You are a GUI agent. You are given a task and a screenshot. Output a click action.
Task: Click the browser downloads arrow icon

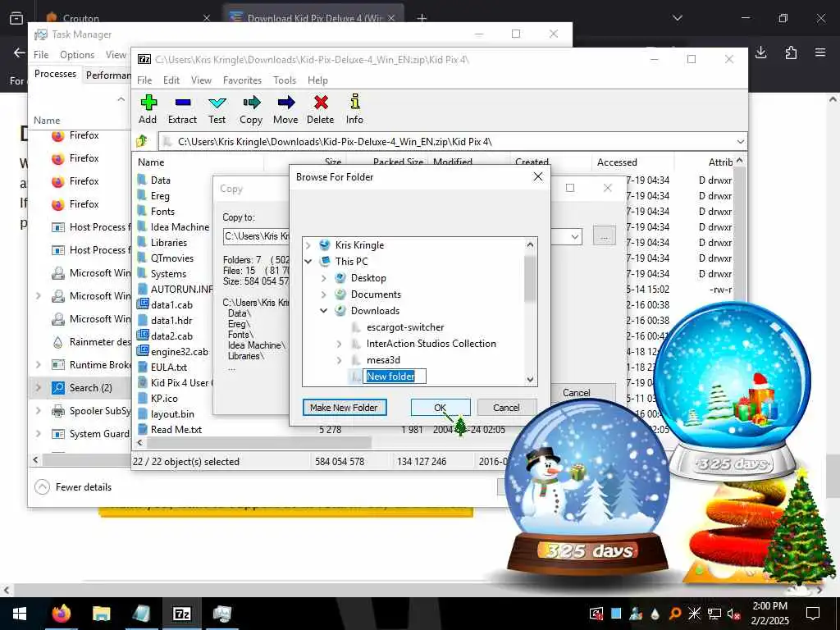[760, 52]
